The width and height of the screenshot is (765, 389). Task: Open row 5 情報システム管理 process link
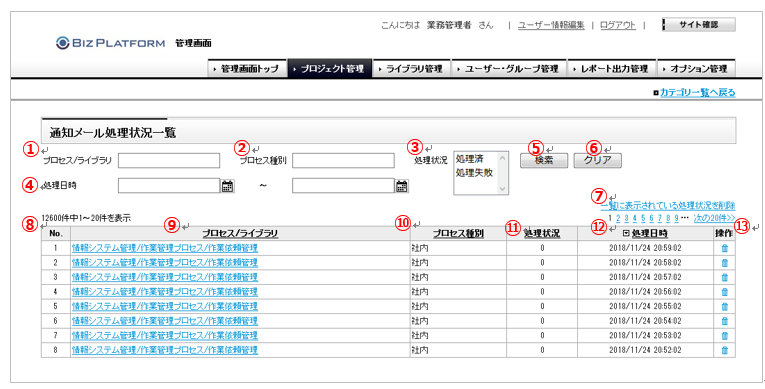point(165,307)
